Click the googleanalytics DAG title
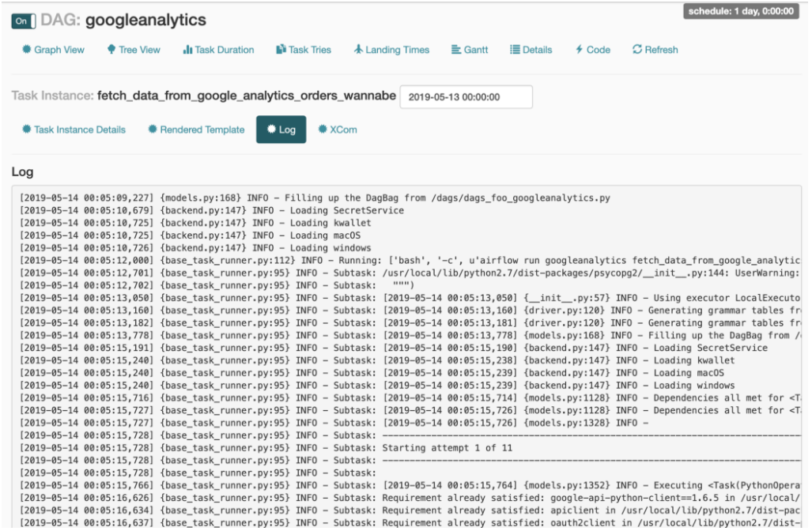This screenshot has height=531, width=812. point(145,21)
